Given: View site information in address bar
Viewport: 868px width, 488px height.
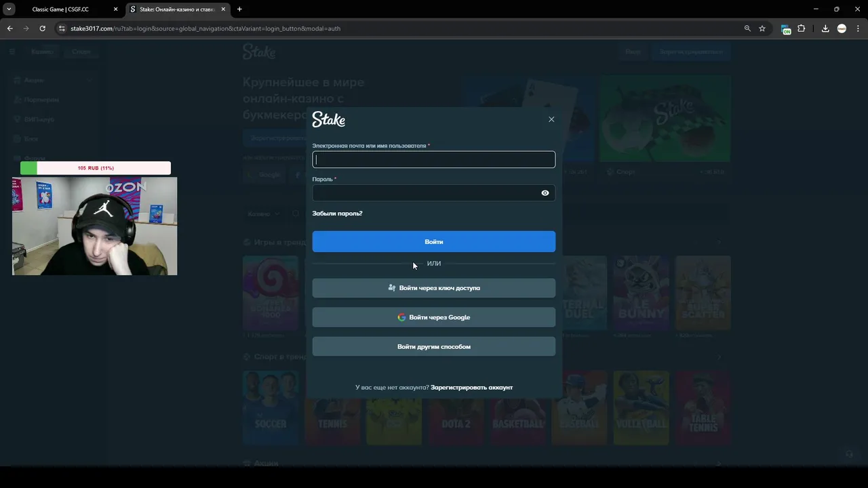Looking at the screenshot, I should [62, 28].
